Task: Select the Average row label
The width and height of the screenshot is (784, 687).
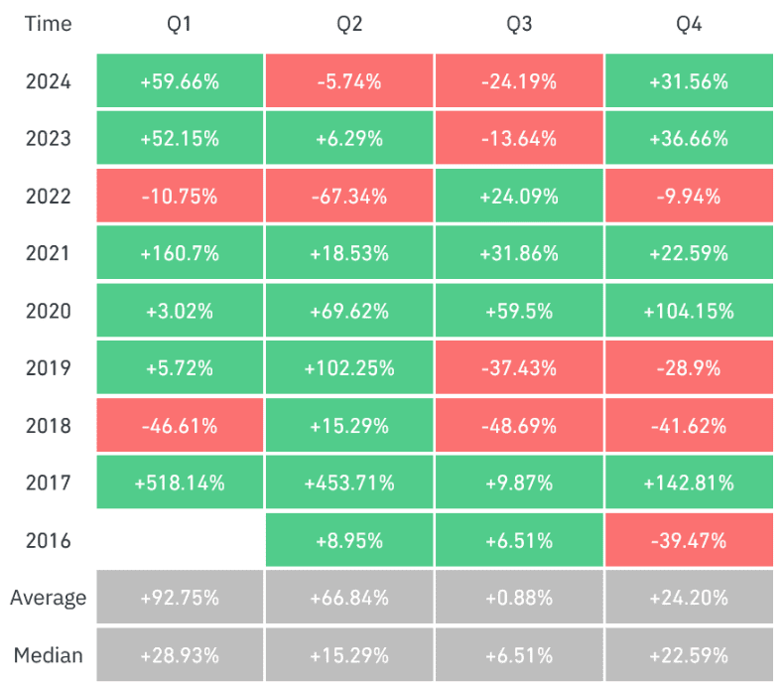Action: point(49,598)
